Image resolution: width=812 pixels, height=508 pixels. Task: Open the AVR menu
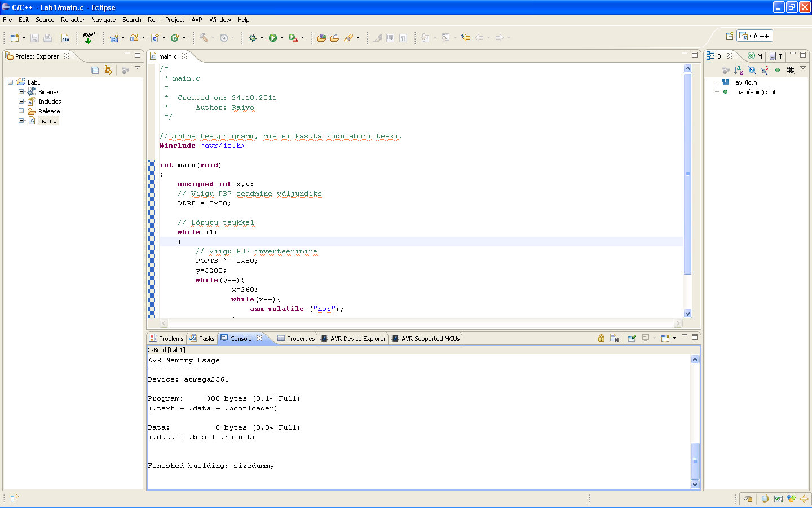pyautogui.click(x=196, y=20)
